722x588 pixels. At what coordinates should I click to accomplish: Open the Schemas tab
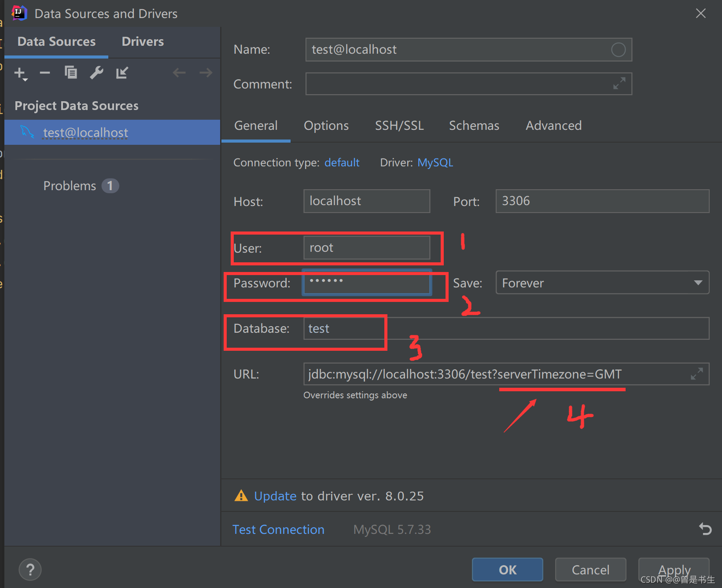coord(474,126)
